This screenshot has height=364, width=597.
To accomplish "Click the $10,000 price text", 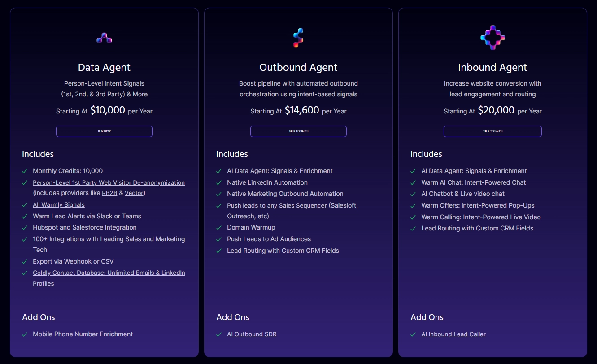I will click(x=108, y=110).
